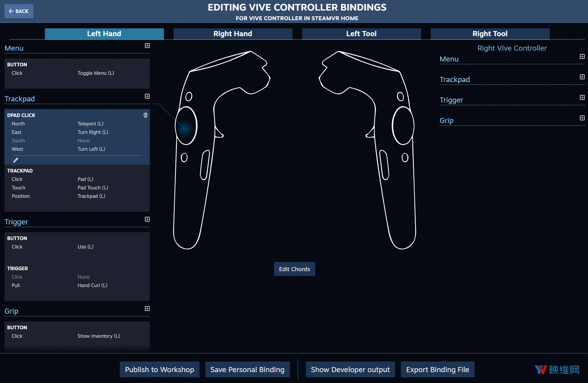Select the right controller's trackpad oval
Viewport: 588px width, 383px height.
point(403,126)
